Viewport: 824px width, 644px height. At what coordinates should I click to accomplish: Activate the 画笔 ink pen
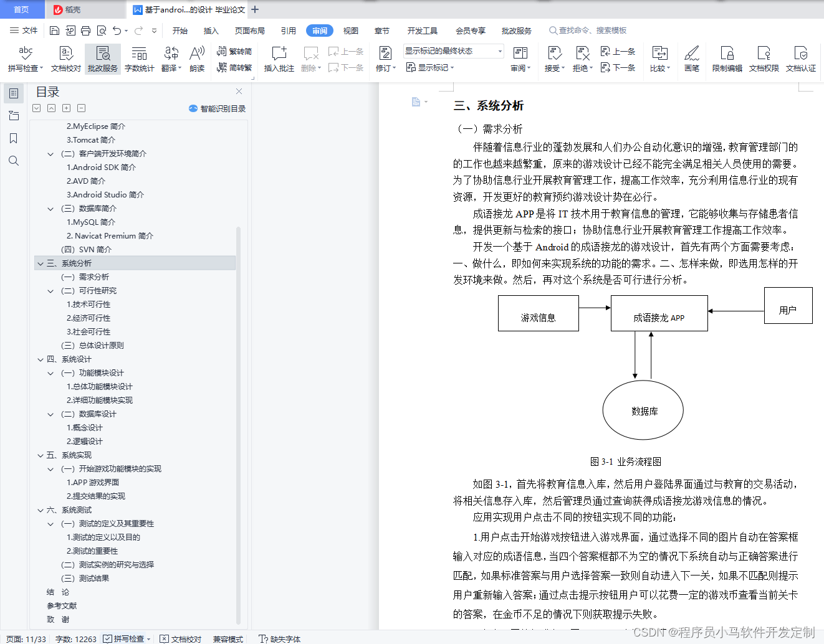pyautogui.click(x=692, y=59)
